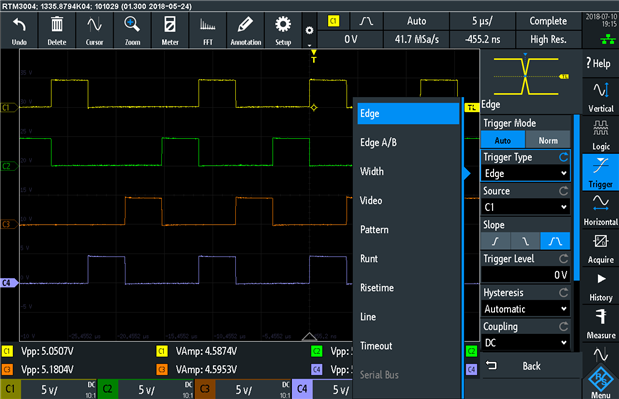
Task: Open the Trigger Type dropdown
Action: (x=525, y=173)
